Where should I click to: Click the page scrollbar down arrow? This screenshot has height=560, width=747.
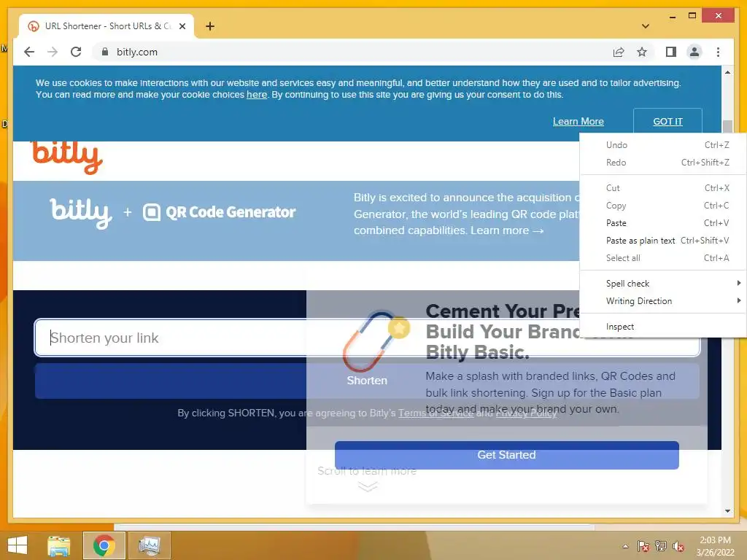(x=727, y=511)
